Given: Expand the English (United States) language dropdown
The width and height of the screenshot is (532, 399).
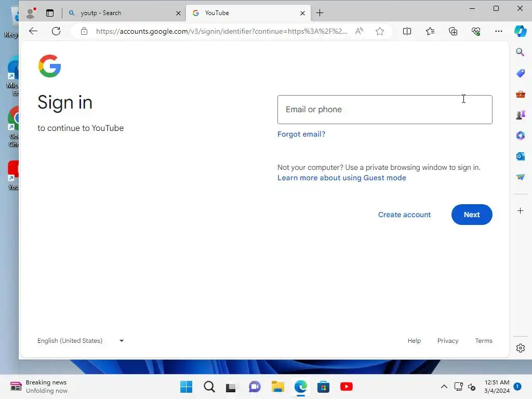Looking at the screenshot, I should tap(81, 341).
